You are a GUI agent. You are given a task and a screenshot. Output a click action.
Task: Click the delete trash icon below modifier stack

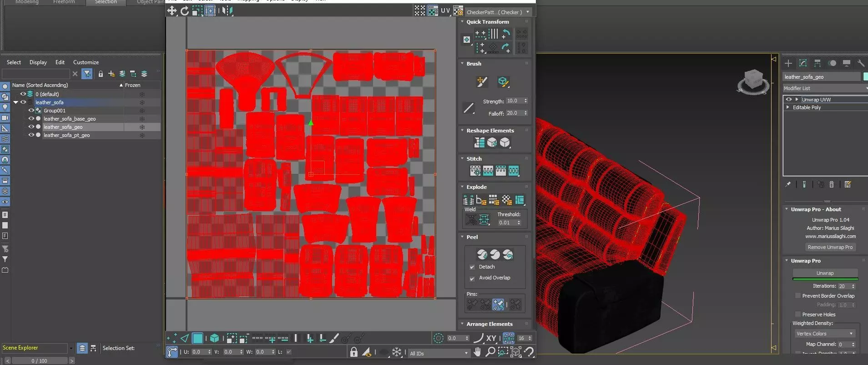832,184
